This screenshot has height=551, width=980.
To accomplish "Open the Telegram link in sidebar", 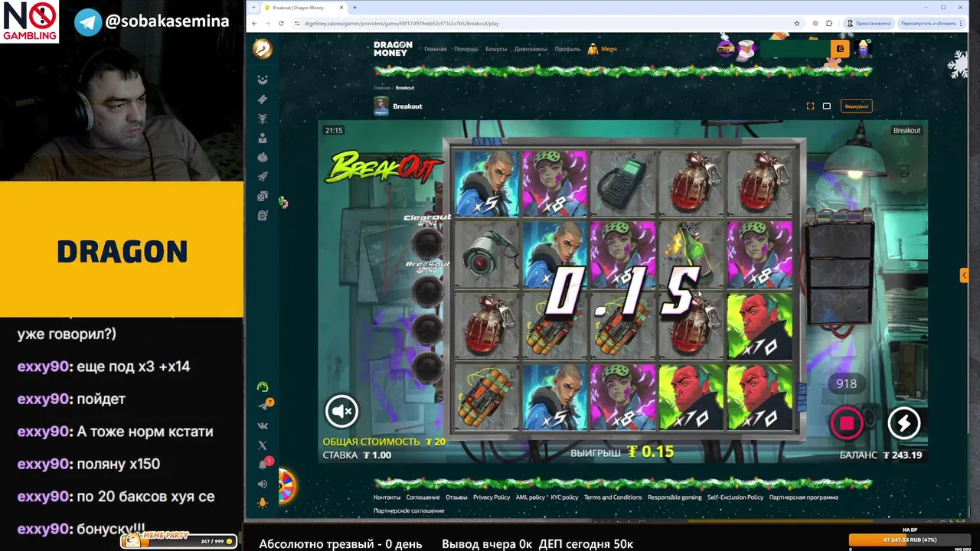I will pyautogui.click(x=263, y=406).
